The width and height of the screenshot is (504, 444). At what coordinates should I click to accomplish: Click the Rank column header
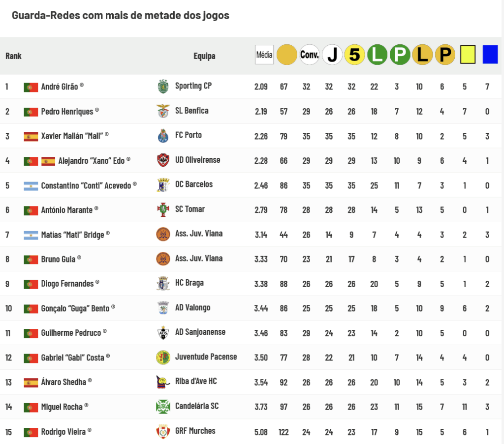[13, 56]
